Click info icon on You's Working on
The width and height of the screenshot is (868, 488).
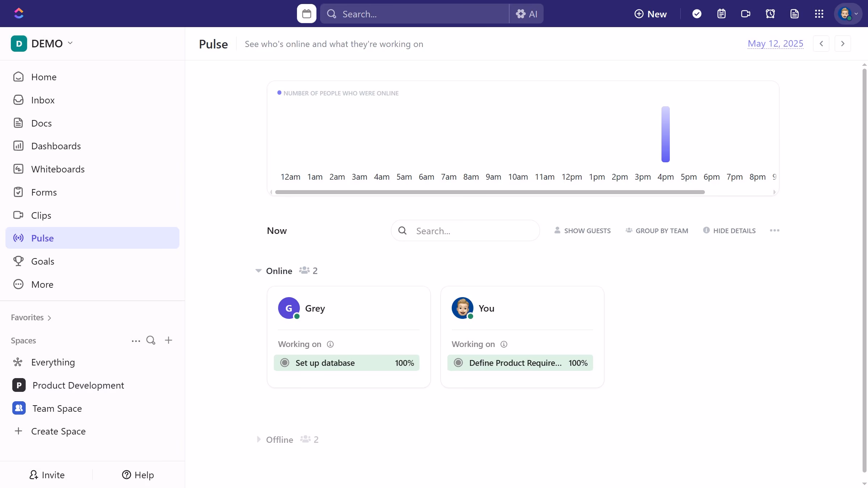pos(504,344)
